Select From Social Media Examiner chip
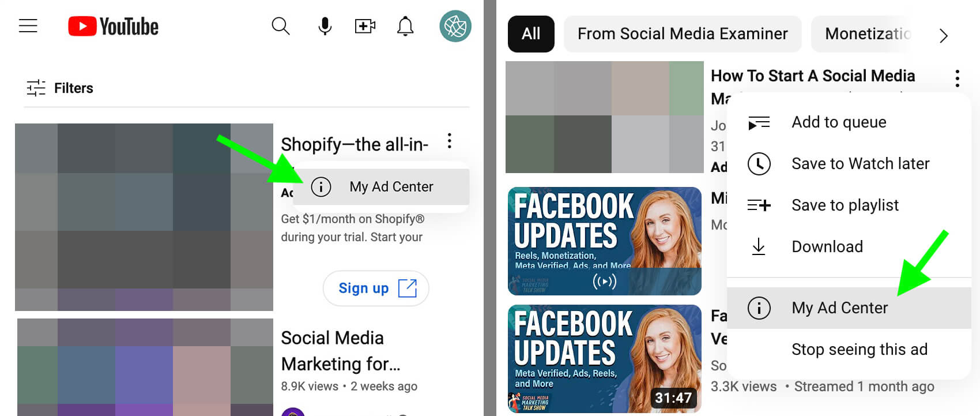 click(683, 34)
